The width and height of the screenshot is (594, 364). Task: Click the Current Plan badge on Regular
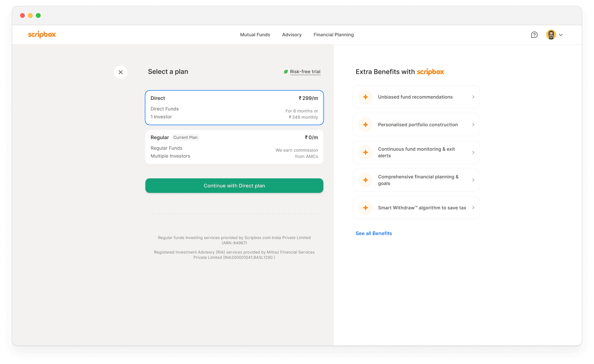pyautogui.click(x=185, y=137)
